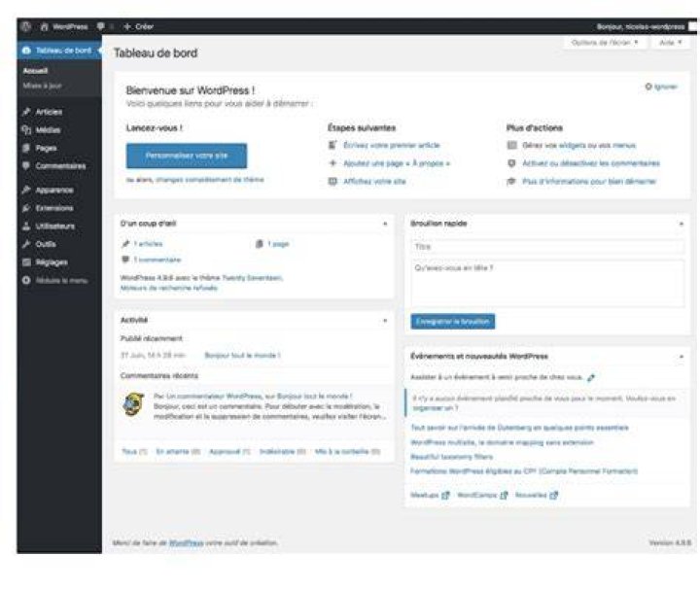Collapse the D'un coup d'œil widget
Viewport: 700px width, 591px height.
click(385, 224)
